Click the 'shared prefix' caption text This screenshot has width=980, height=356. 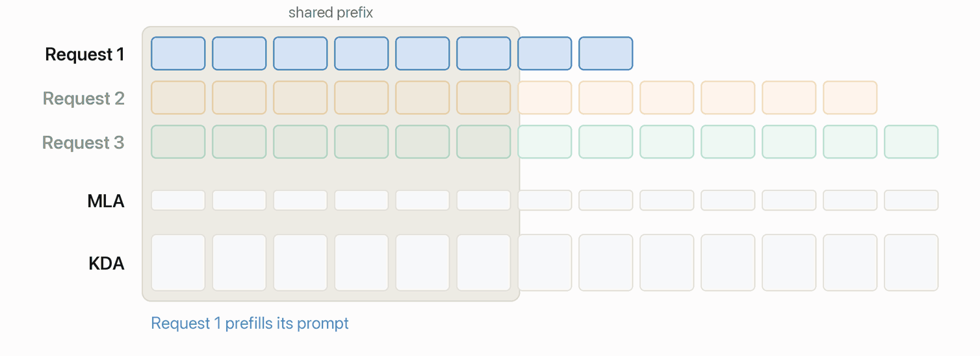pos(331,12)
